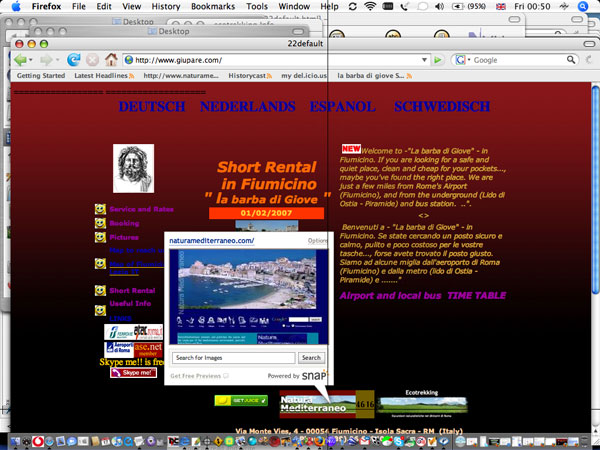Click the Skype me! button
Image resolution: width=600 pixels, height=450 pixels.
click(x=133, y=372)
